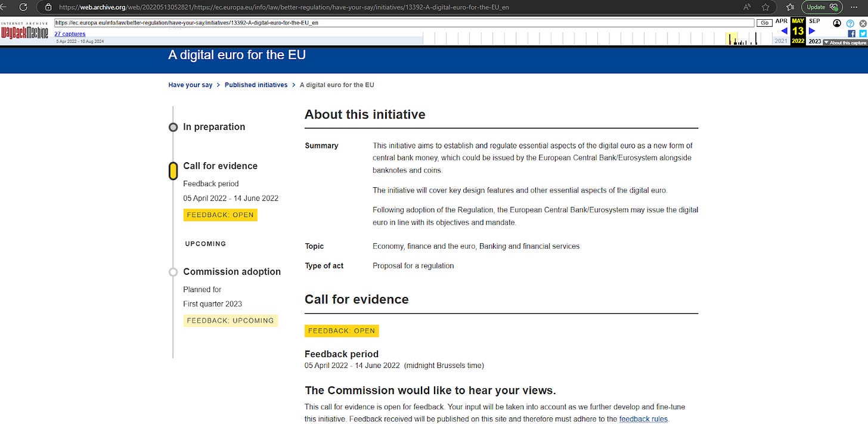Click the FEEDBACK: UPCOMING badge
Viewport: 868px width, 424px height.
[230, 320]
